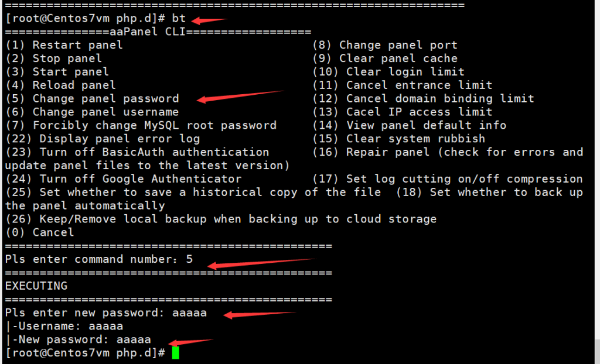The image size is (600, 364).
Task: Click the Change panel port entry
Action: 385,45
